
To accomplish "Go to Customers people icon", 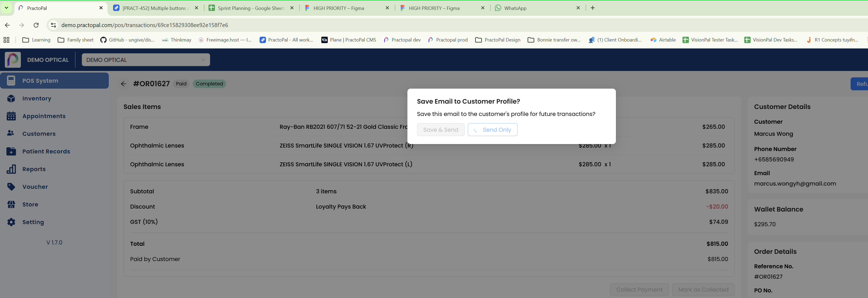I will [x=11, y=134].
